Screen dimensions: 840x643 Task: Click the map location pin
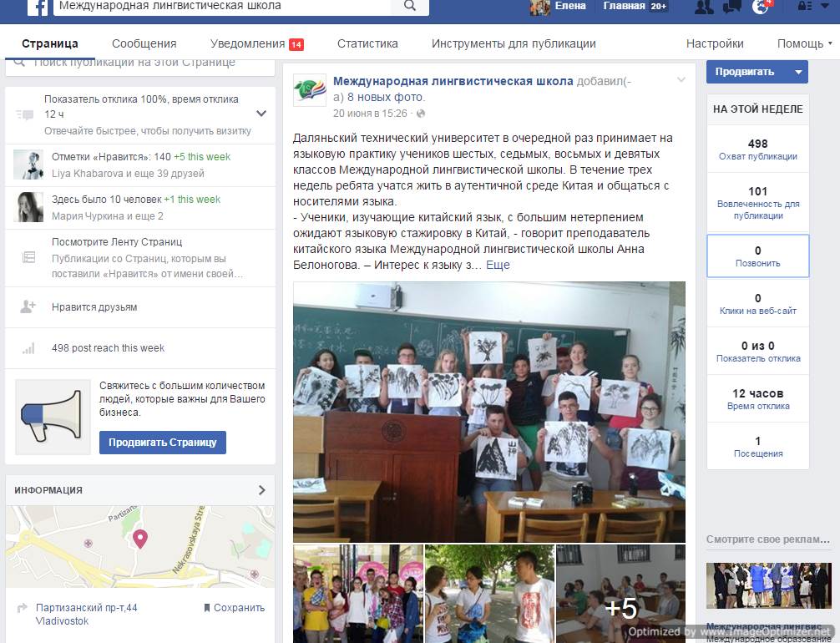tap(139, 539)
